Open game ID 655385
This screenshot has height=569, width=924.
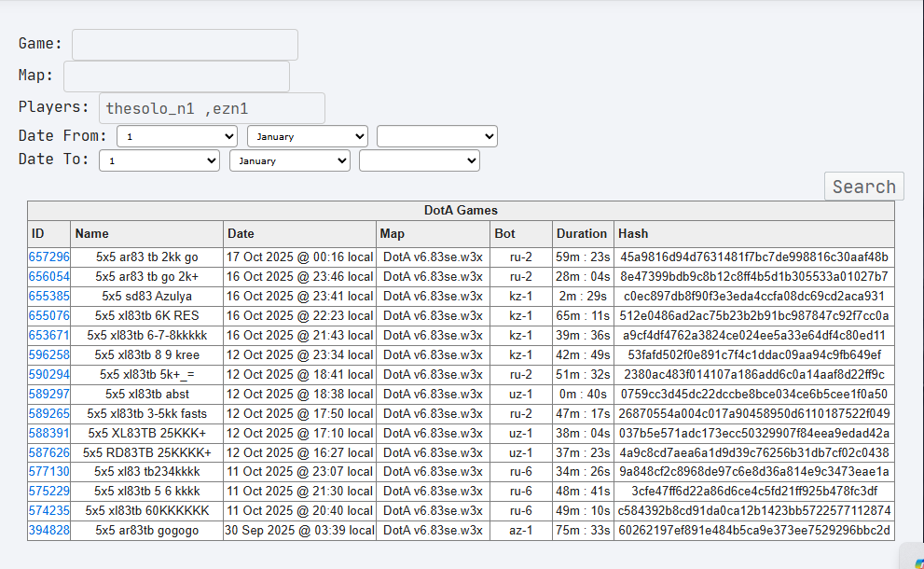pyautogui.click(x=48, y=296)
